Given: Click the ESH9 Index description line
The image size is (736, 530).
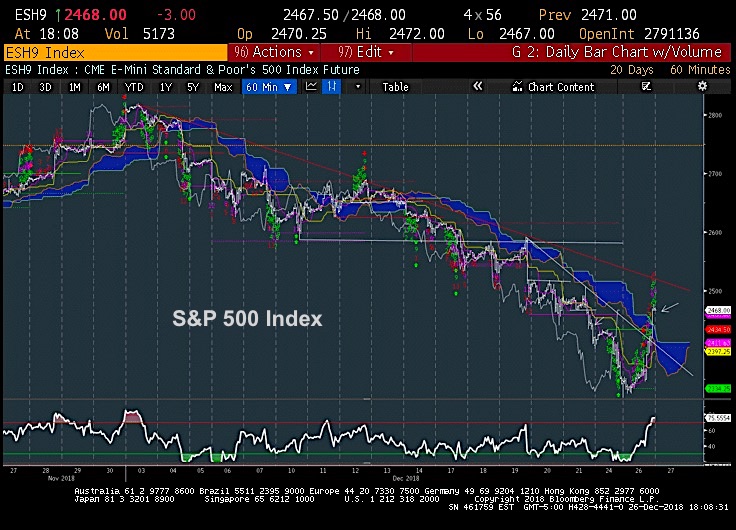Looking at the screenshot, I should 182,70.
